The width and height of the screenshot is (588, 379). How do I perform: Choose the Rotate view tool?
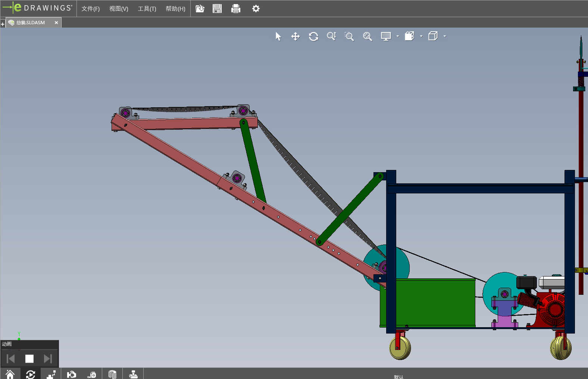click(x=313, y=36)
